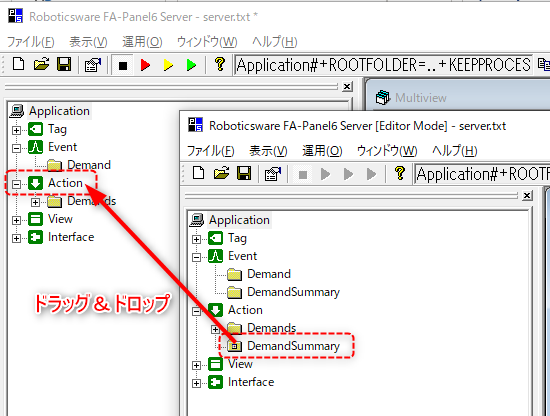Select Event item in back window tree
The image size is (550, 416).
pyautogui.click(x=62, y=147)
